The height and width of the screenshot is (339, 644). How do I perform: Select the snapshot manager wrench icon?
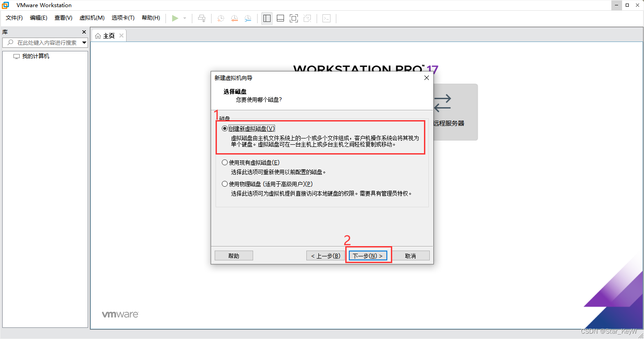click(x=248, y=18)
